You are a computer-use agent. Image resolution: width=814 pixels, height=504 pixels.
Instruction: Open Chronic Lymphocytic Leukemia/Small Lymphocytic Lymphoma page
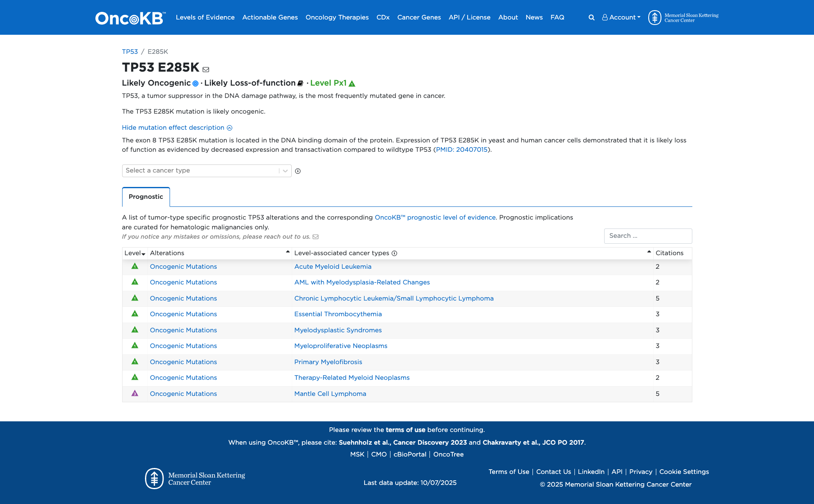pyautogui.click(x=393, y=298)
